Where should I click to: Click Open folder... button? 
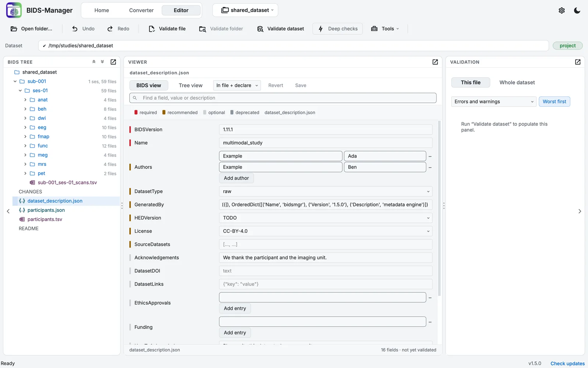coord(32,29)
